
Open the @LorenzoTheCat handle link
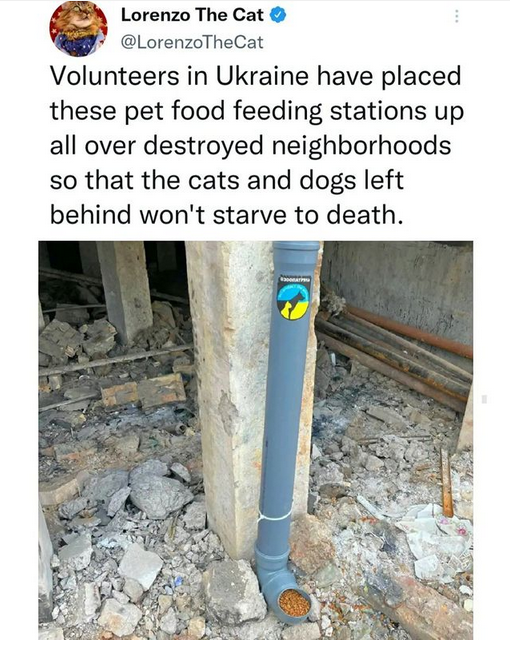tap(192, 42)
